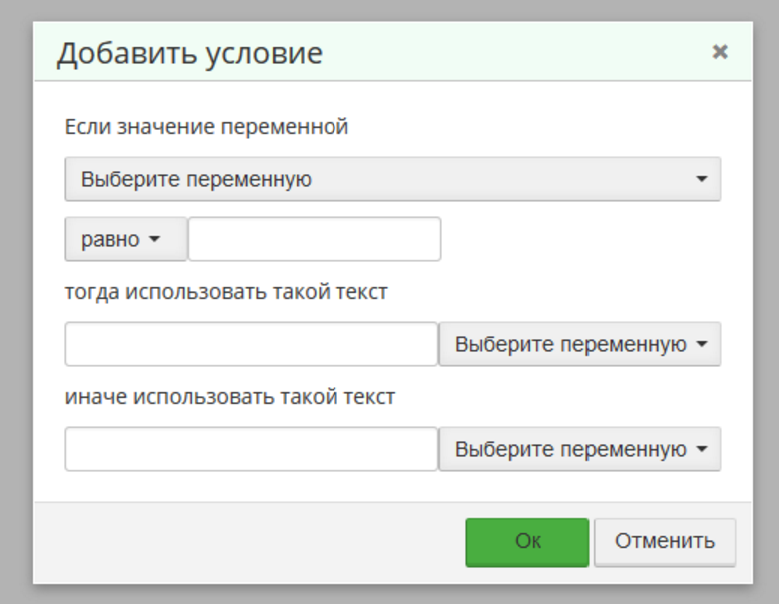Click the Добавить условие dialog title
This screenshot has height=604, width=779.
point(190,53)
